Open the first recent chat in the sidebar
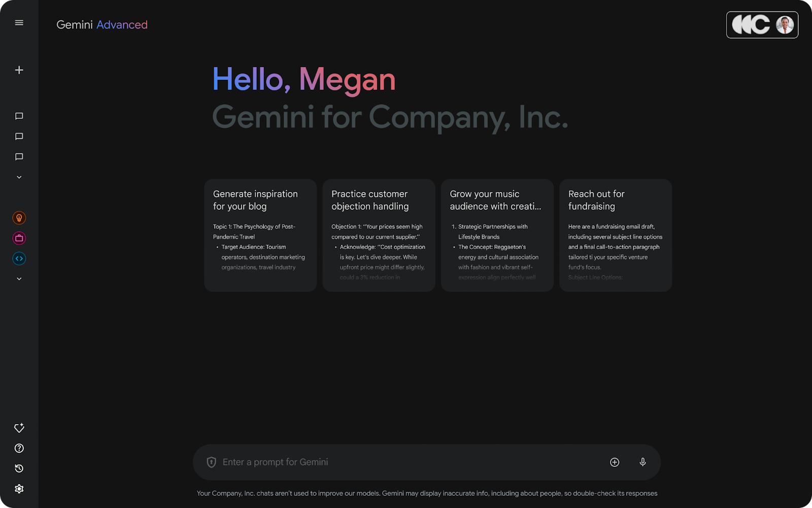The height and width of the screenshot is (508, 812). (x=19, y=116)
